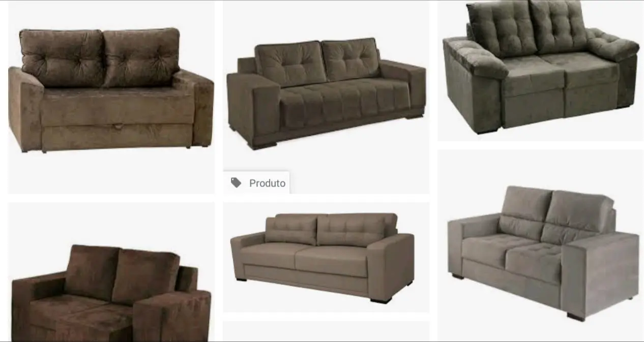
Task: Click the right armrest of the bottom-right loveseat
Action: [x=600, y=274]
